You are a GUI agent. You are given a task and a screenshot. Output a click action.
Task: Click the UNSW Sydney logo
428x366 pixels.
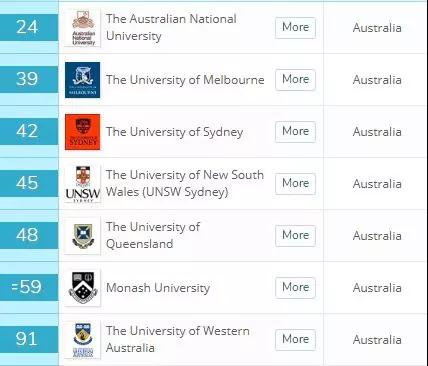pos(82,184)
